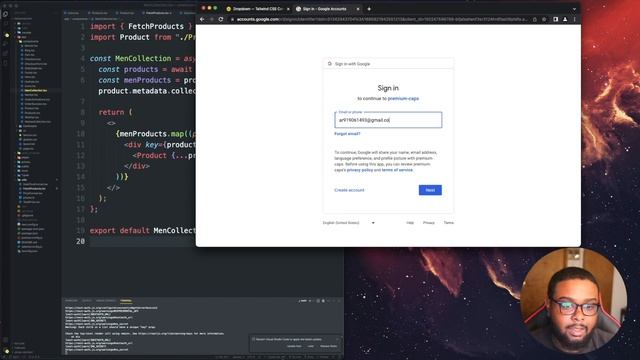
Task: Switch to the Debug Console panel tab
Action: [x=106, y=301]
